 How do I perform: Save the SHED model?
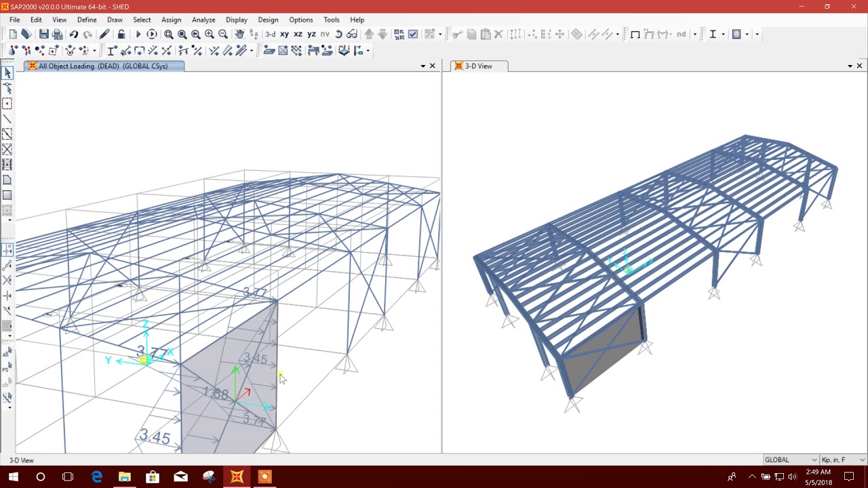pyautogui.click(x=43, y=34)
